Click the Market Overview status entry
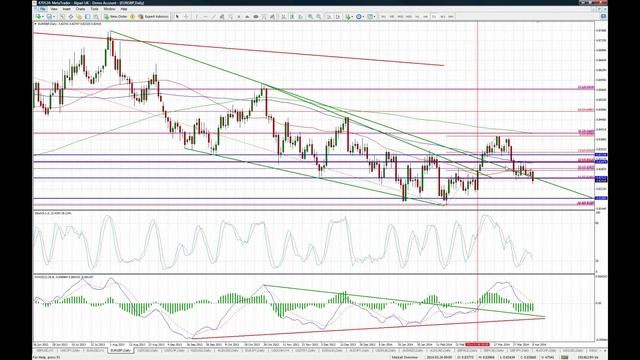 (405, 357)
